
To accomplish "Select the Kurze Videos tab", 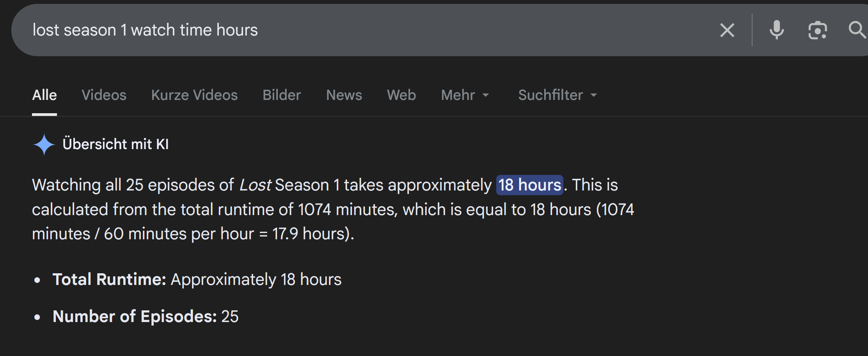I will pyautogui.click(x=194, y=95).
